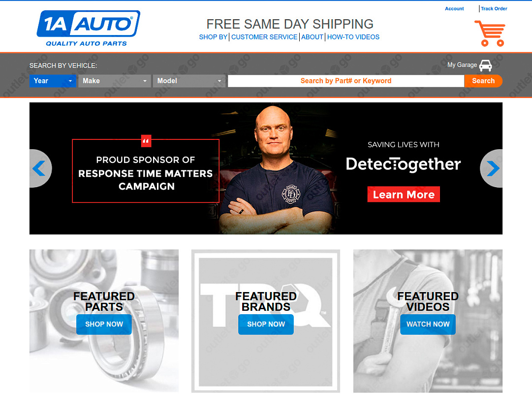Go to previous banner slide arrow
This screenshot has height=394, width=532.
pyautogui.click(x=39, y=168)
